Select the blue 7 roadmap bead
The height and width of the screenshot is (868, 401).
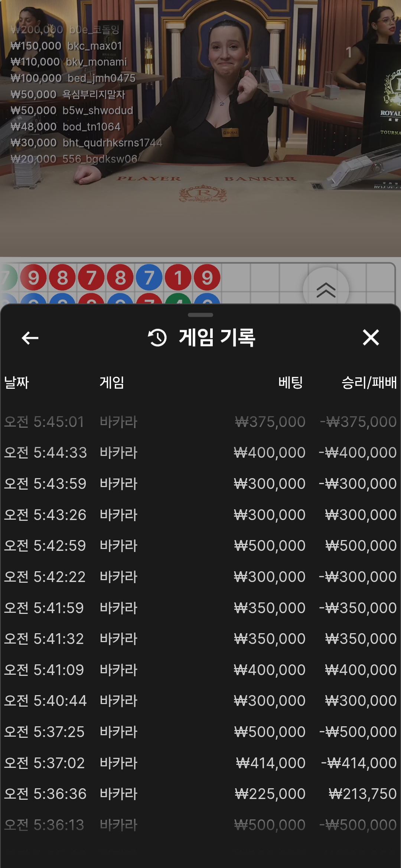(149, 277)
